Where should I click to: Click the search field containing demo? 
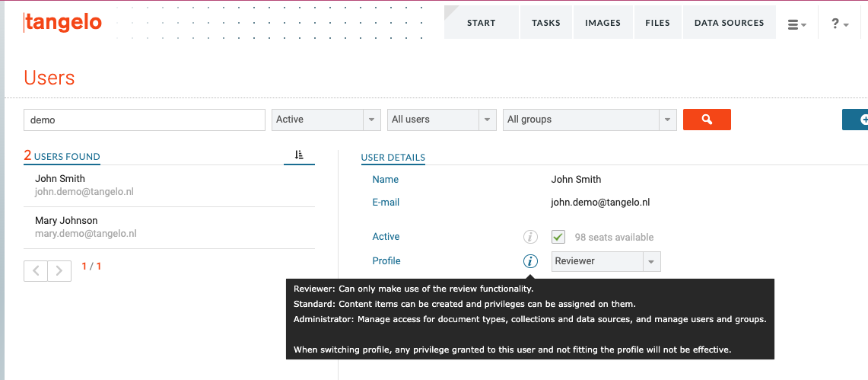[x=145, y=120]
